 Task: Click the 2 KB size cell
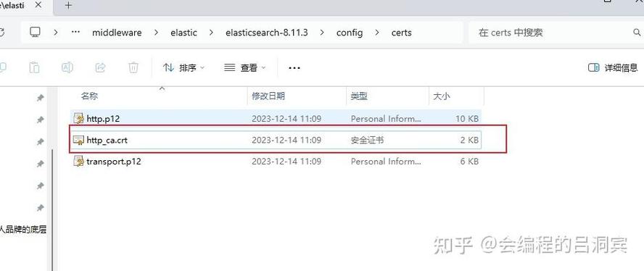coord(469,140)
